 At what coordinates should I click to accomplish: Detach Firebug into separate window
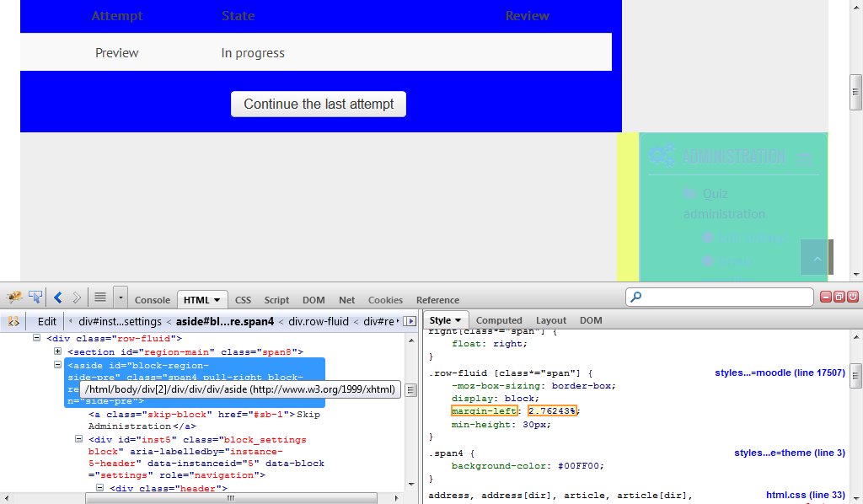(839, 298)
